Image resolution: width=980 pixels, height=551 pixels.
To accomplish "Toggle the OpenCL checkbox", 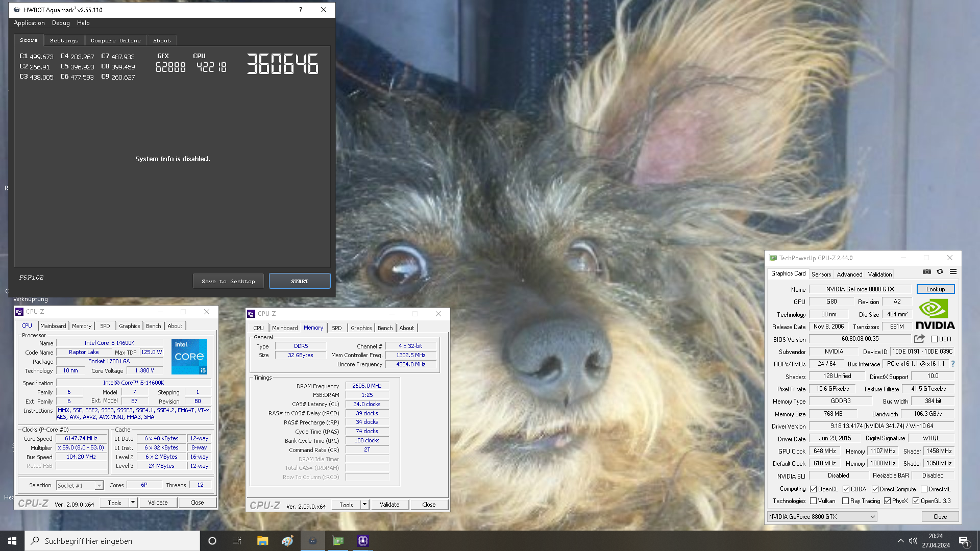I will pos(813,489).
